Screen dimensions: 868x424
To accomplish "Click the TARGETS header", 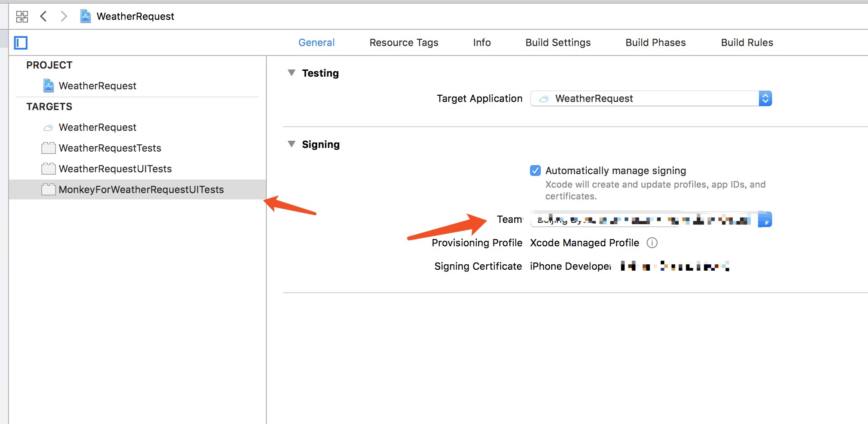I will tap(49, 106).
